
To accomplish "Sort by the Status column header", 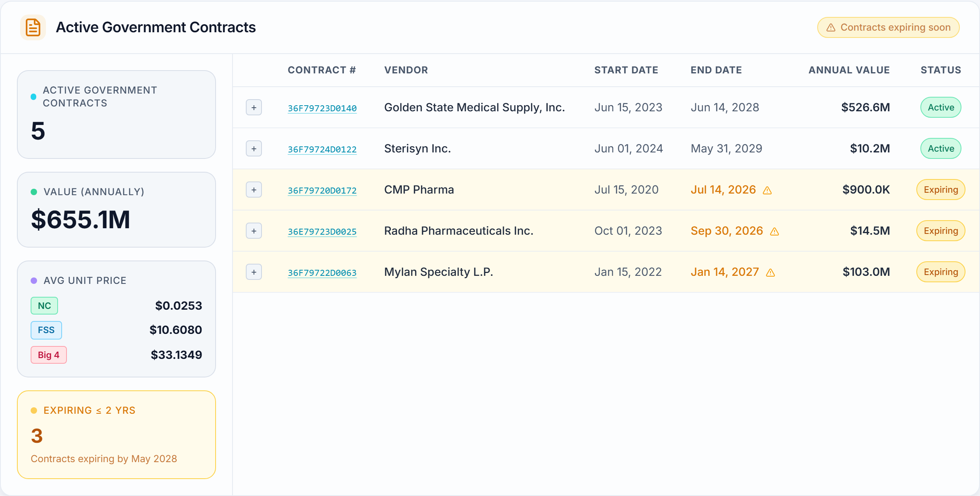I will [941, 70].
